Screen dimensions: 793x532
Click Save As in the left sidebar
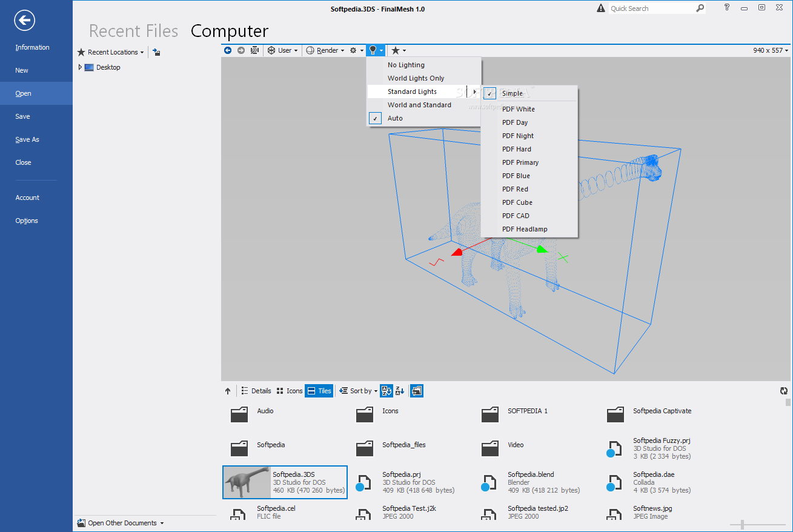[x=36, y=139]
